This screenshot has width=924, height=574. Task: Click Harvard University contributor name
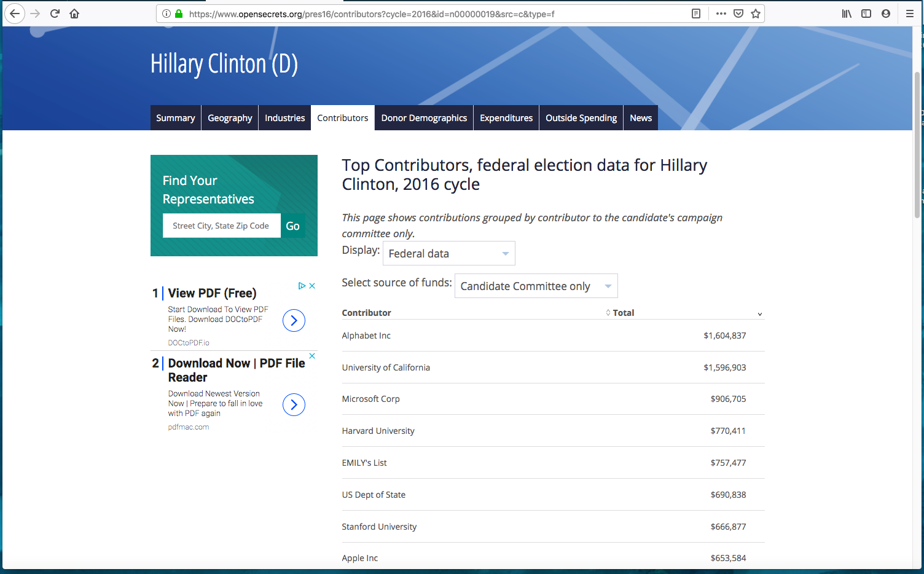tap(378, 431)
